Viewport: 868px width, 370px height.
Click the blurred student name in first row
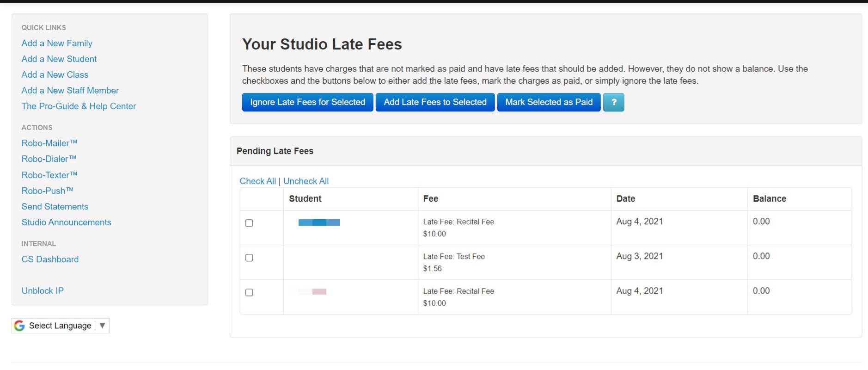pos(319,222)
